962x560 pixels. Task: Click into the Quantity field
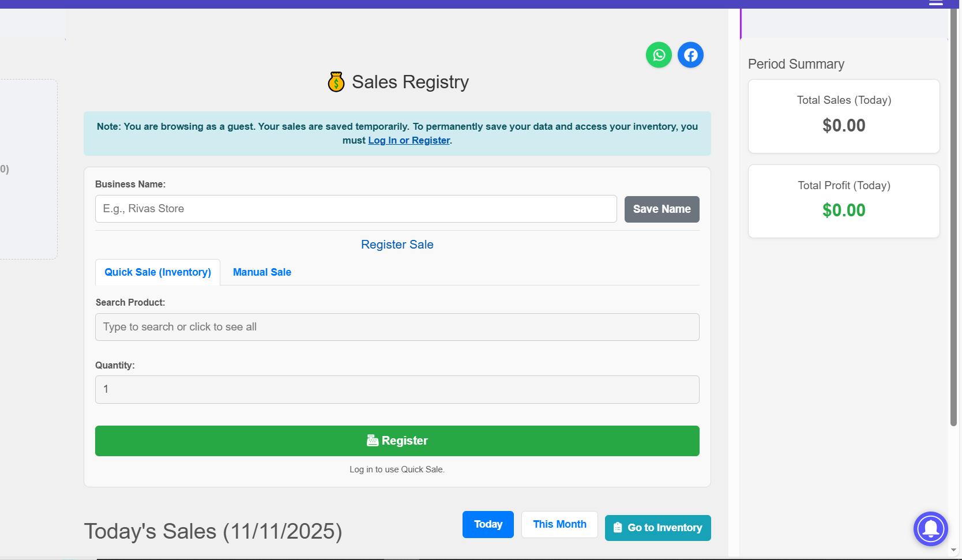pos(397,389)
